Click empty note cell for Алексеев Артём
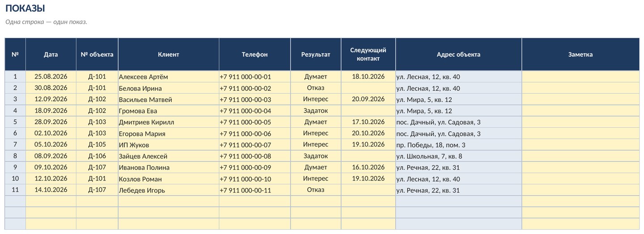 [x=580, y=76]
